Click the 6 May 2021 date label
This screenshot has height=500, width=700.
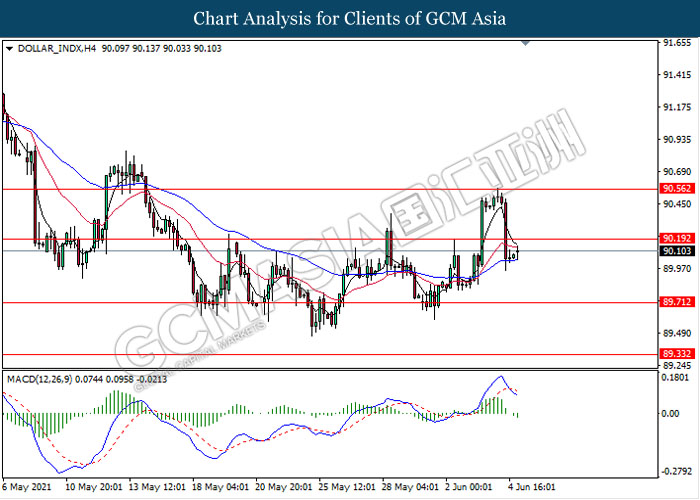pyautogui.click(x=26, y=487)
